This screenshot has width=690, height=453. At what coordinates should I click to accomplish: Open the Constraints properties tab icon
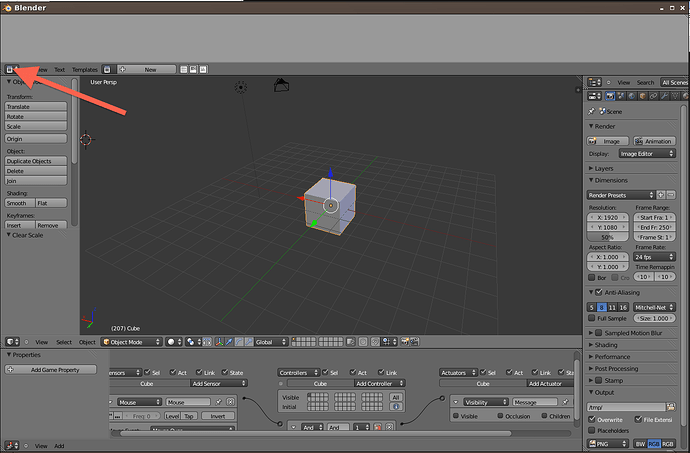[x=653, y=96]
